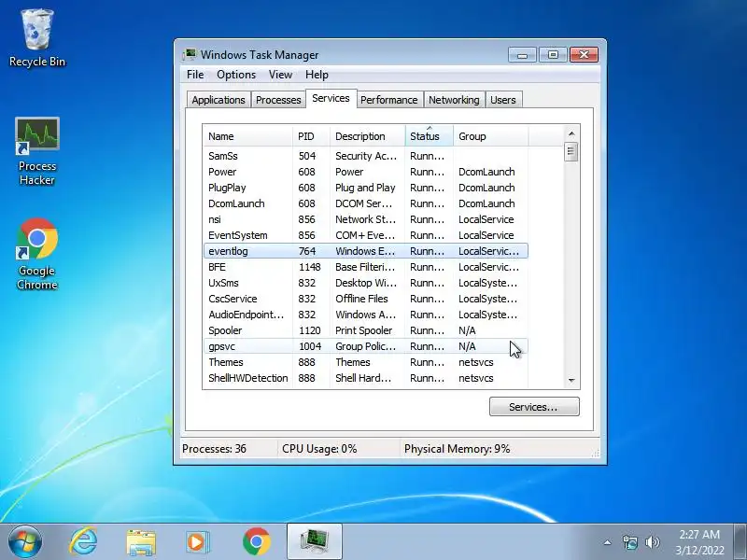Select the SamSs service row
The image size is (747, 560).
pos(366,156)
